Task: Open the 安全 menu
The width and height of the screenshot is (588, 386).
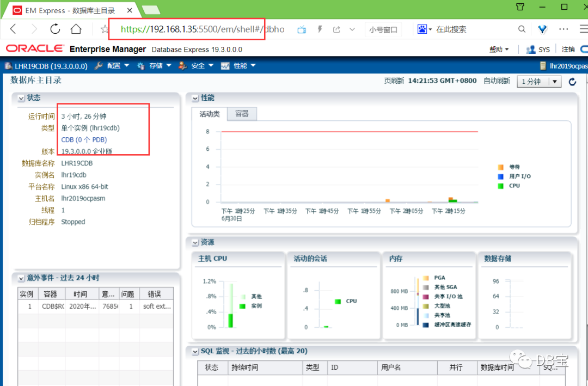Action: [x=202, y=66]
